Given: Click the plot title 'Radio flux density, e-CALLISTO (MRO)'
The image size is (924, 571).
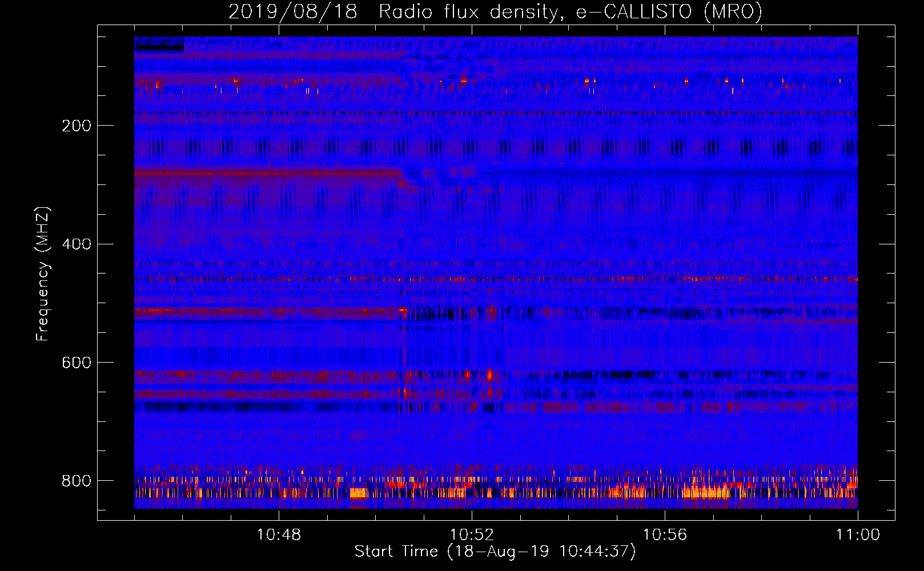Looking at the screenshot, I should (x=571, y=12).
